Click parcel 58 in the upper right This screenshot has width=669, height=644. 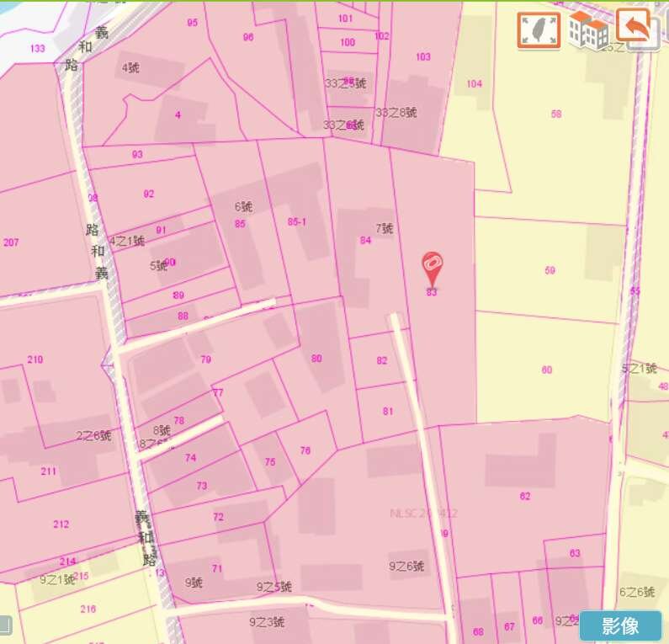click(555, 114)
